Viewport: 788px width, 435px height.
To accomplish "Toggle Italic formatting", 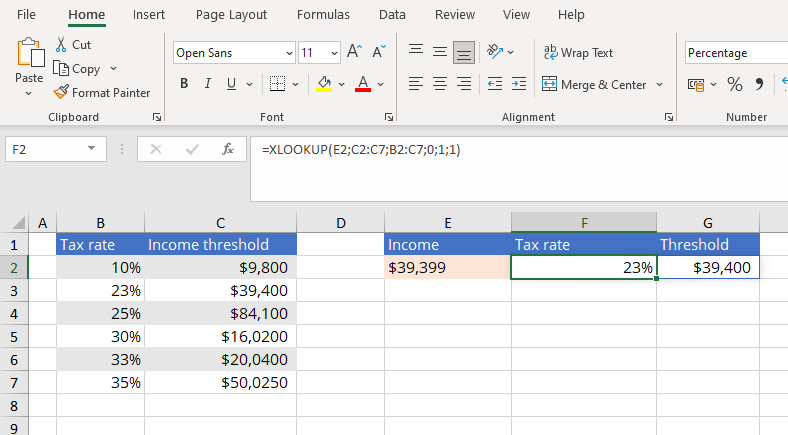I will pyautogui.click(x=208, y=84).
